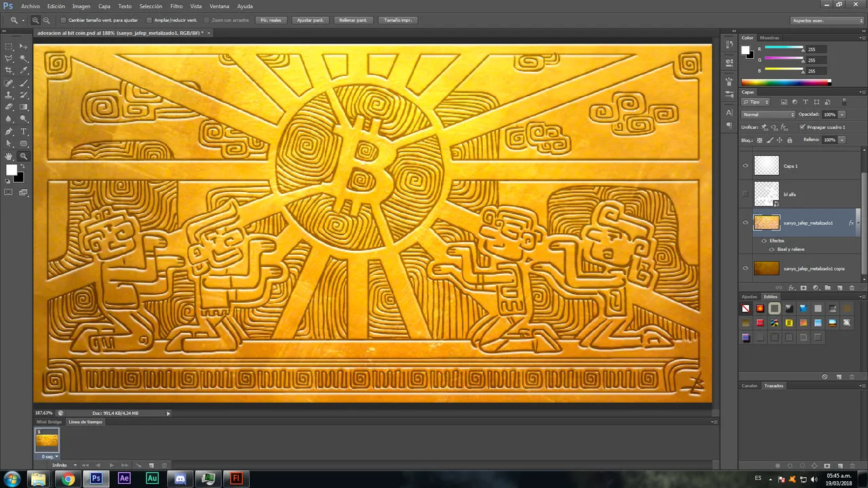Viewport: 868px width, 488px height.
Task: Select the Healing Brush tool
Action: point(9,83)
